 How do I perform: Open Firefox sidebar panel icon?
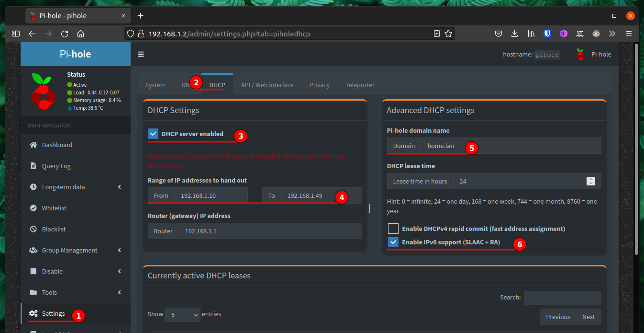click(x=16, y=34)
